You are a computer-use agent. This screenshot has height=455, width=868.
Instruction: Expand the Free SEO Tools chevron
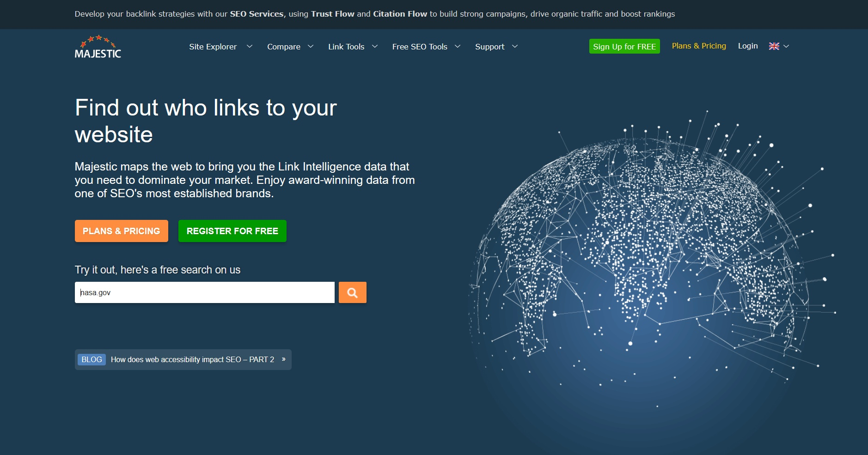458,46
